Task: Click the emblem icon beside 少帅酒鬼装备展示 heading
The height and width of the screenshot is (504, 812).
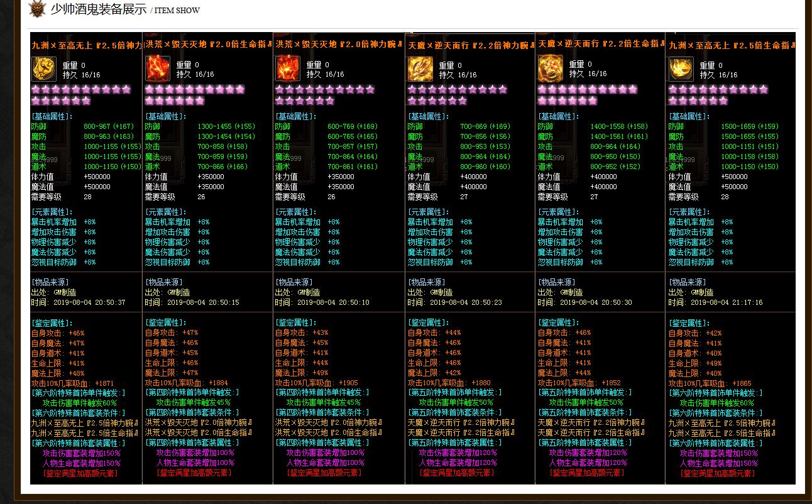Action: pos(38,9)
